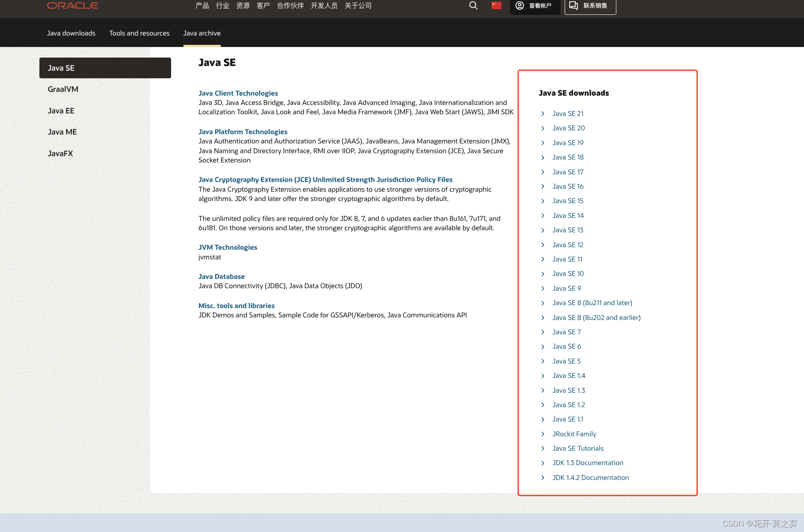804x532 pixels.
Task: Click the 联系销售 contact sales button
Action: (x=590, y=6)
